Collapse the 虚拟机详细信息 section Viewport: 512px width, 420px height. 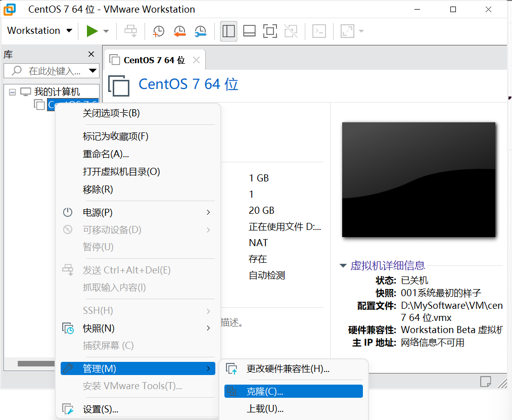(x=343, y=265)
